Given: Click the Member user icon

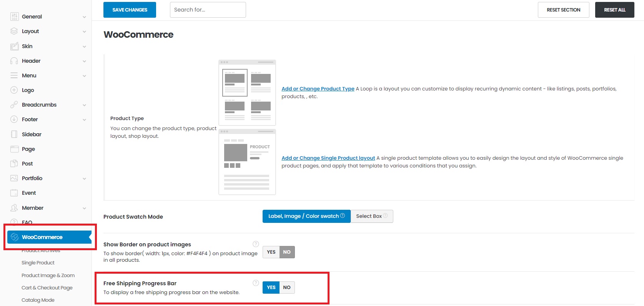Looking at the screenshot, I should coord(14,208).
